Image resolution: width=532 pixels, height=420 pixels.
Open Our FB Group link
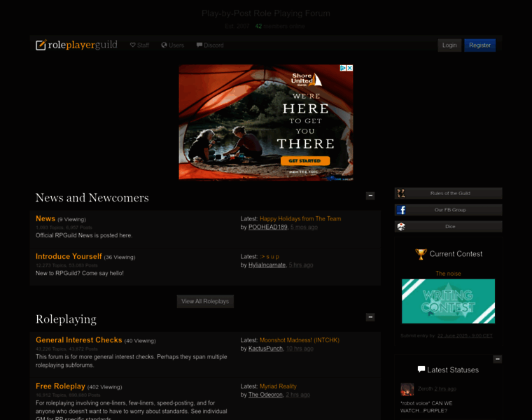click(x=448, y=210)
